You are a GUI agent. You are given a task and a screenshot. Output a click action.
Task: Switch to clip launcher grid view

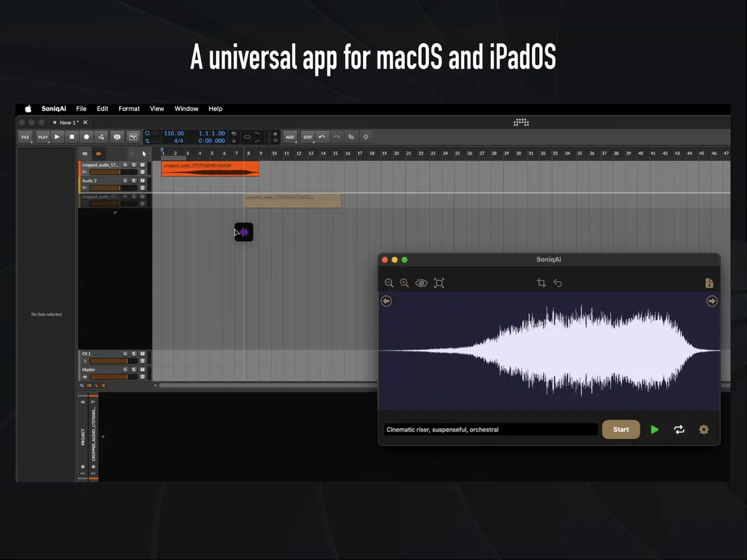tap(85, 153)
